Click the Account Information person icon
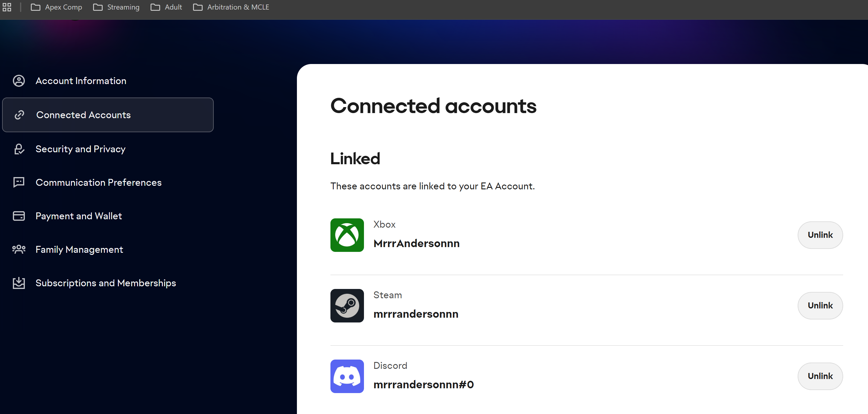Viewport: 868px width, 414px height. tap(19, 81)
